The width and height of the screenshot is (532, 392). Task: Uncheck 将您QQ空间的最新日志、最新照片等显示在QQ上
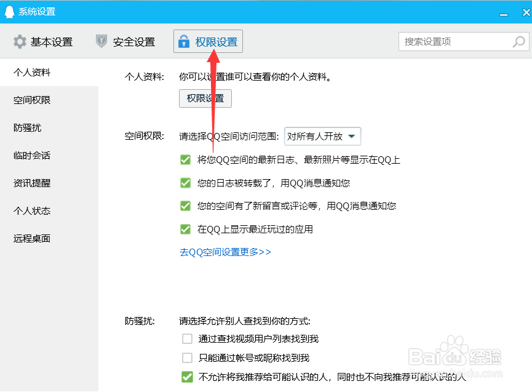(185, 159)
